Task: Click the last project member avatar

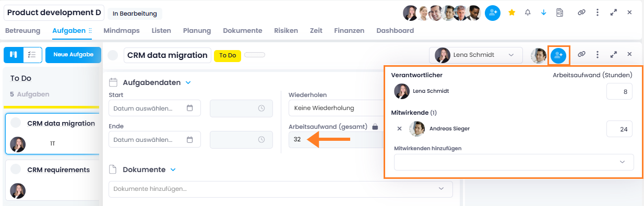Action: [x=474, y=13]
